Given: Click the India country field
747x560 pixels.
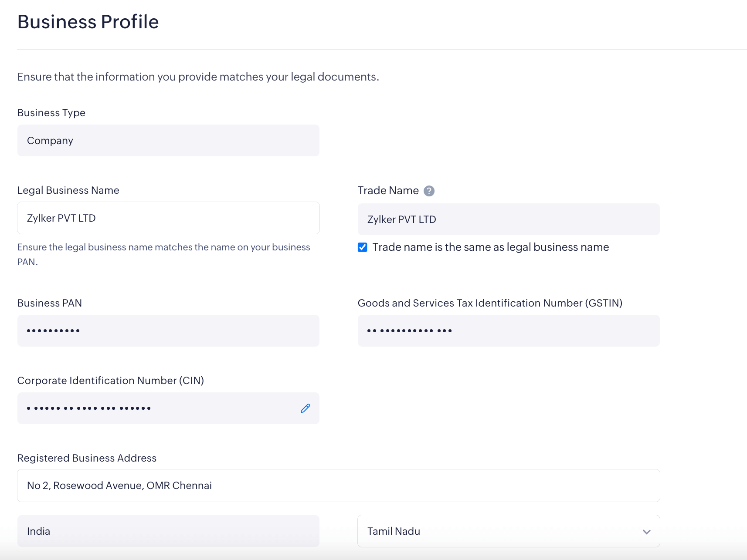Looking at the screenshot, I should point(168,531).
